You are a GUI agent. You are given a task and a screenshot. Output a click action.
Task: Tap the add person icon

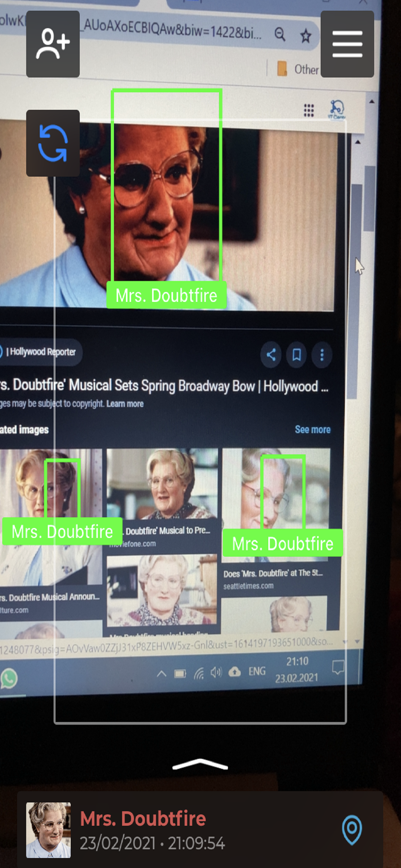coord(53,44)
